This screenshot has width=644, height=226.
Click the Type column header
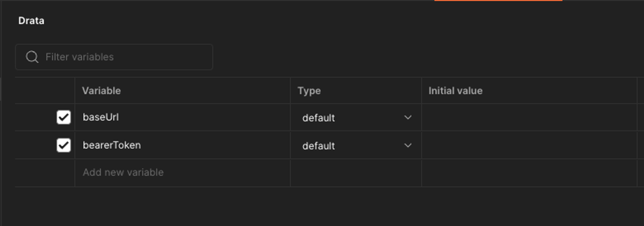click(x=308, y=91)
